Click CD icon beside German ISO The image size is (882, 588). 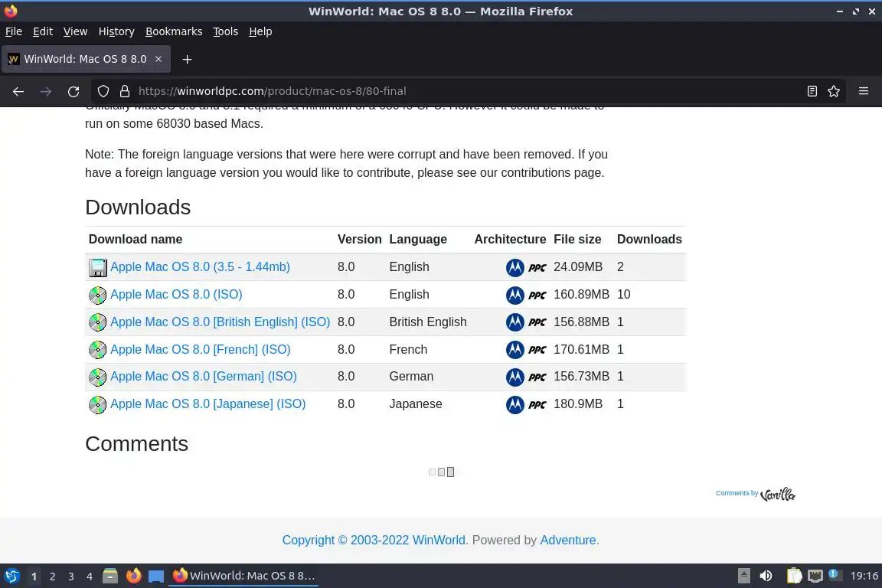(x=97, y=377)
